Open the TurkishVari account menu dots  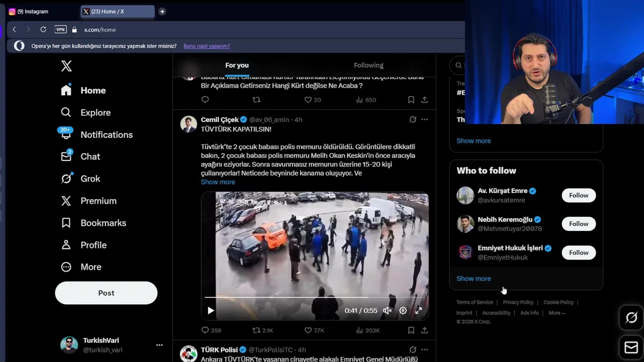coord(159,345)
